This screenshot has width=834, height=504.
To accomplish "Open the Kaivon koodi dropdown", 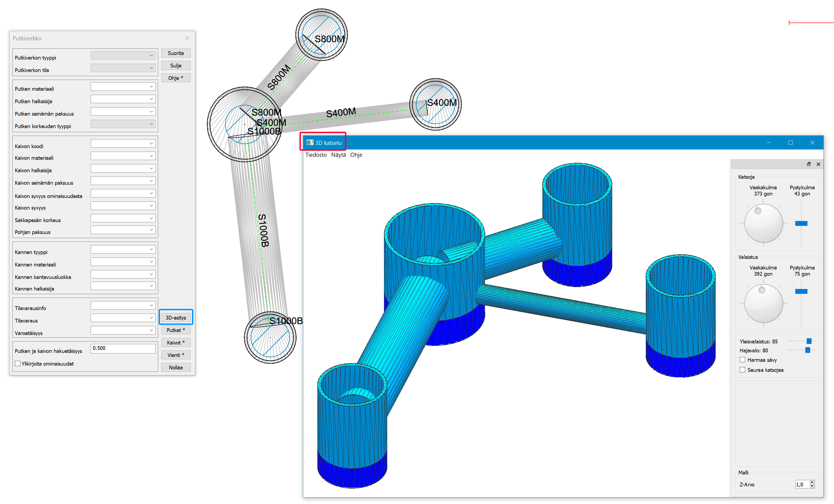I will [x=123, y=144].
